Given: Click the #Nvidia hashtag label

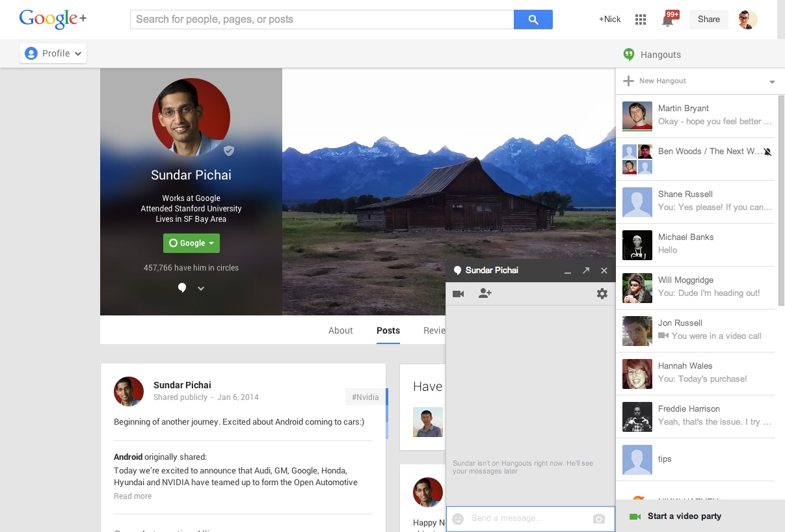Looking at the screenshot, I should (365, 397).
